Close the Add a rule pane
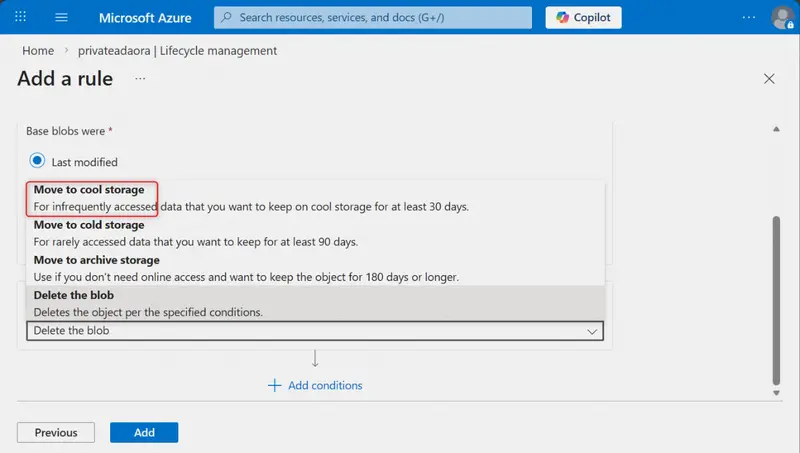Screen dimensions: 800x453 769,79
